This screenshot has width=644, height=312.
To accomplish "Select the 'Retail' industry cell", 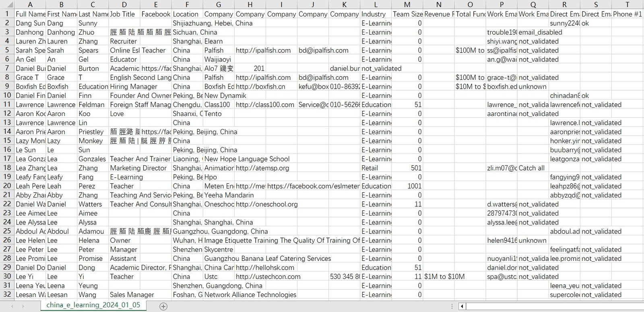I will (x=376, y=168).
